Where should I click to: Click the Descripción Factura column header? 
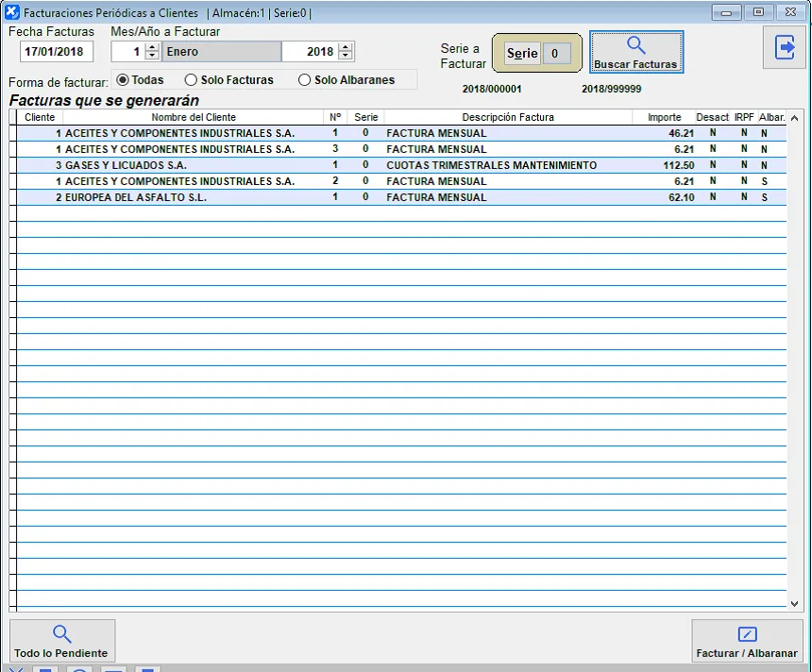(508, 117)
